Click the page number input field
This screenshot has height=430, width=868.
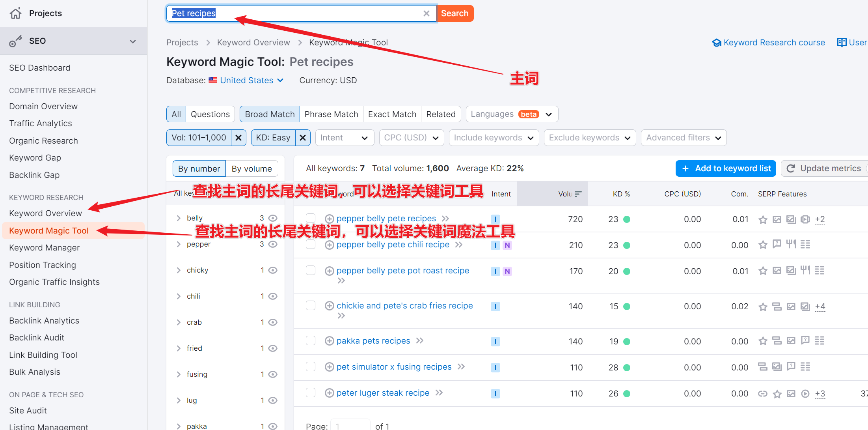coord(350,425)
